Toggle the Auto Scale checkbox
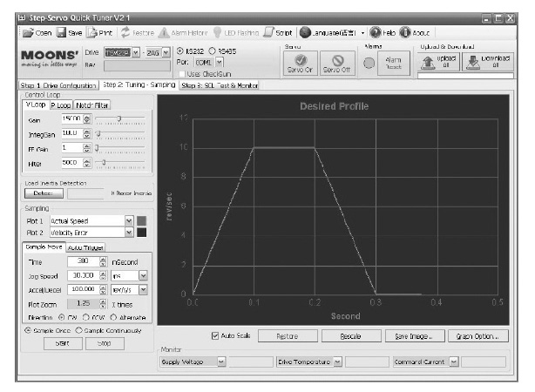 215,336
